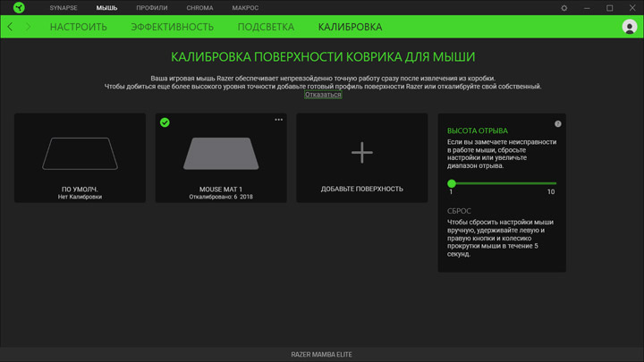Click the Нет Калибровки text
Viewport: 644px width, 362px height.
(x=80, y=197)
